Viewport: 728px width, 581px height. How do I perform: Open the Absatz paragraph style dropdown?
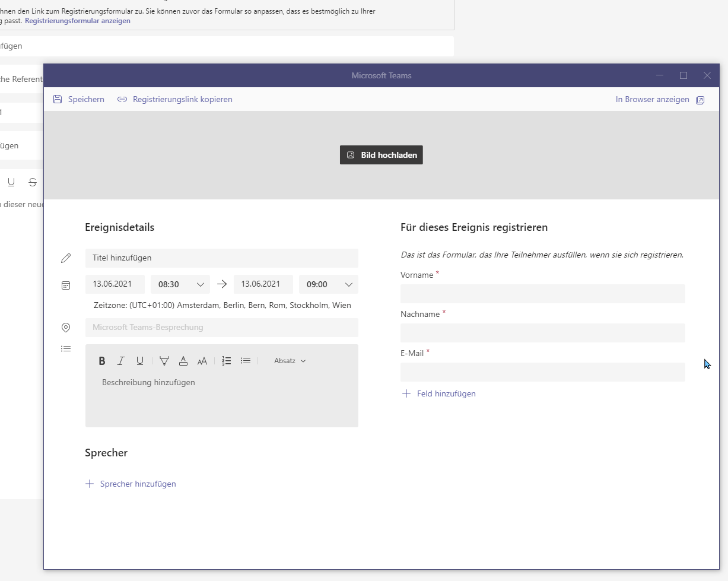290,361
